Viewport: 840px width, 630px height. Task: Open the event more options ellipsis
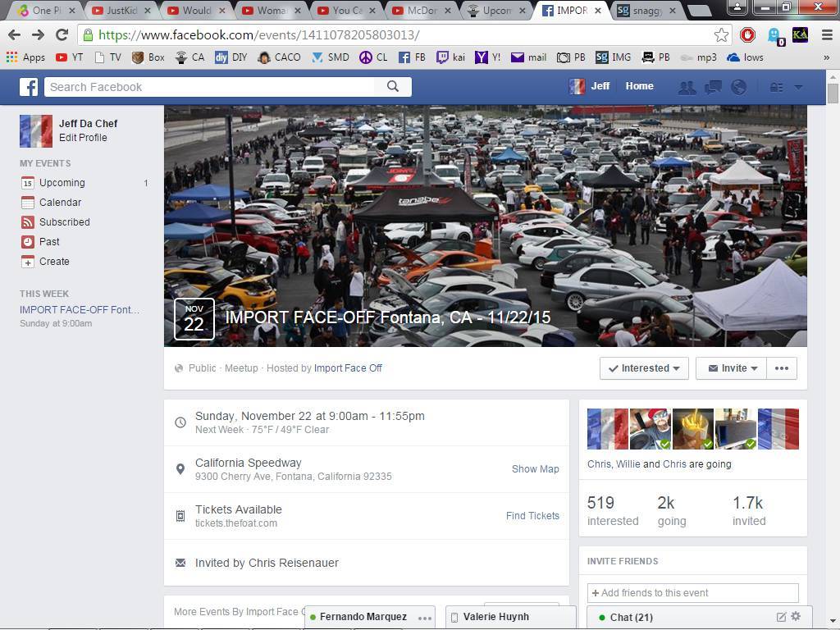tap(782, 368)
